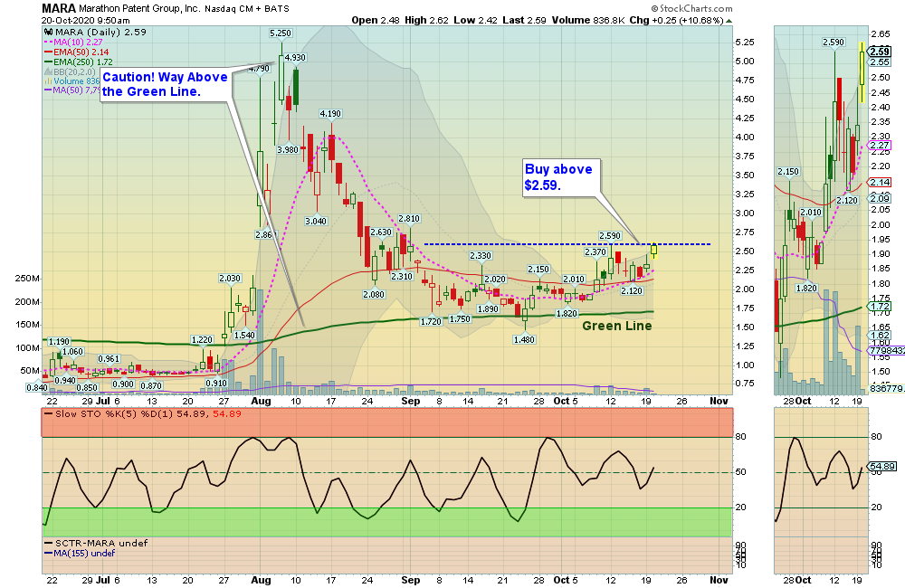Click the MARA (Daily) 2.59 legend entry

click(x=100, y=33)
